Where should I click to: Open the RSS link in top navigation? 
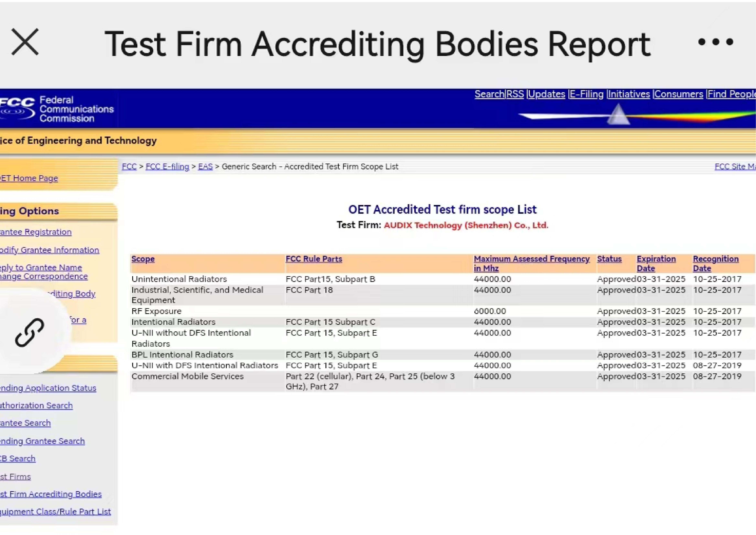pos(515,94)
